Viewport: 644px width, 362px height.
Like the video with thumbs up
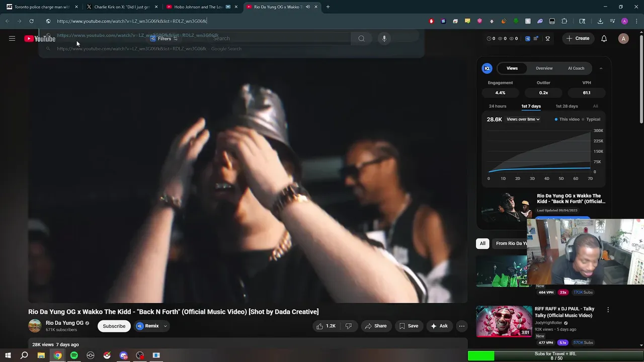click(x=326, y=326)
